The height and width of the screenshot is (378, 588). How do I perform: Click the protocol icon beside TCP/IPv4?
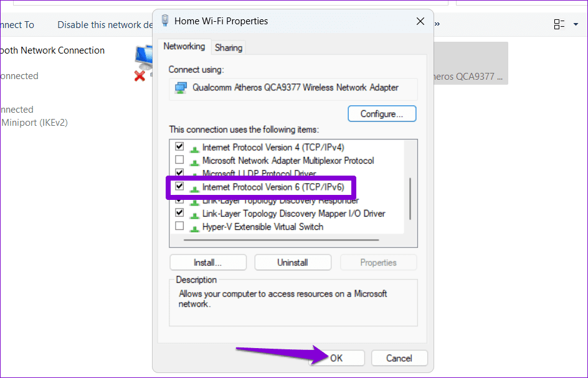[194, 149]
